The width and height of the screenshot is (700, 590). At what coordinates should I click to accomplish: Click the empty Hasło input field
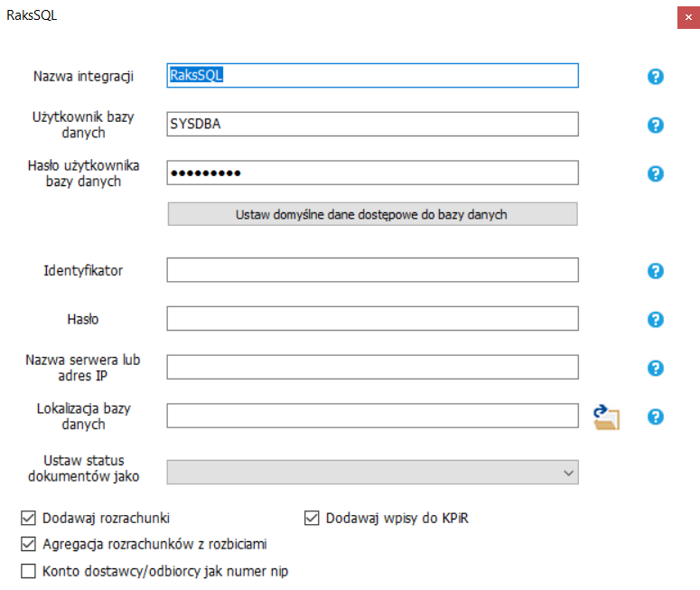pos(373,318)
